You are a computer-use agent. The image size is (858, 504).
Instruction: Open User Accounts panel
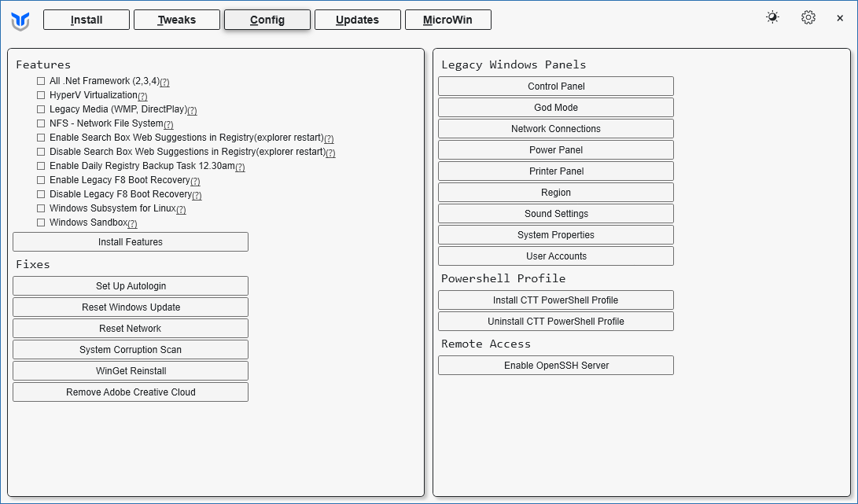[556, 256]
